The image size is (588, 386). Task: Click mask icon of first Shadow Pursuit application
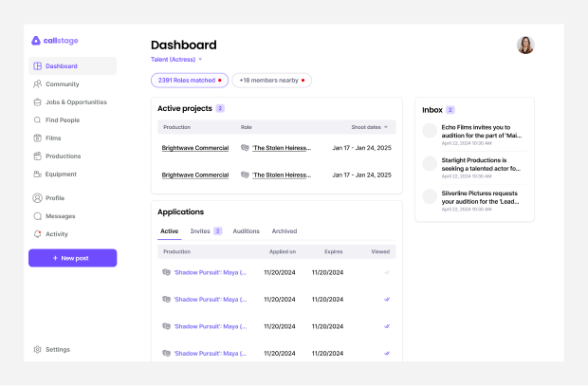click(167, 272)
